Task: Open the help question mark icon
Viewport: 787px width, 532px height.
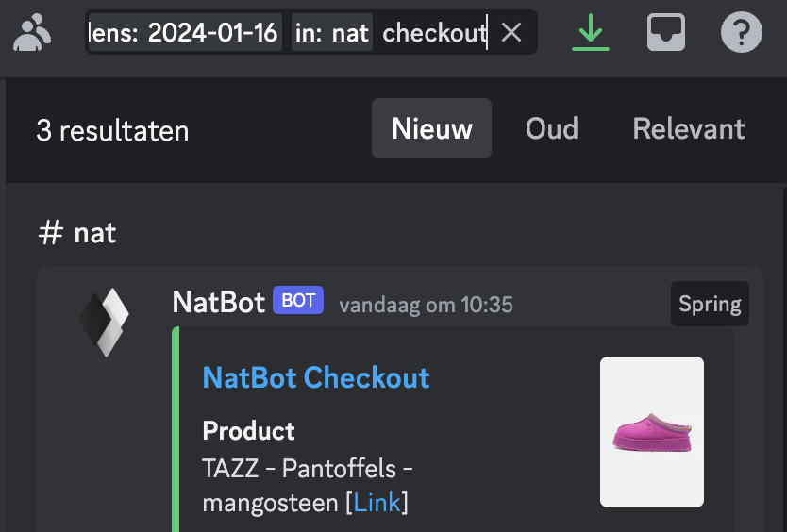Action: tap(742, 33)
